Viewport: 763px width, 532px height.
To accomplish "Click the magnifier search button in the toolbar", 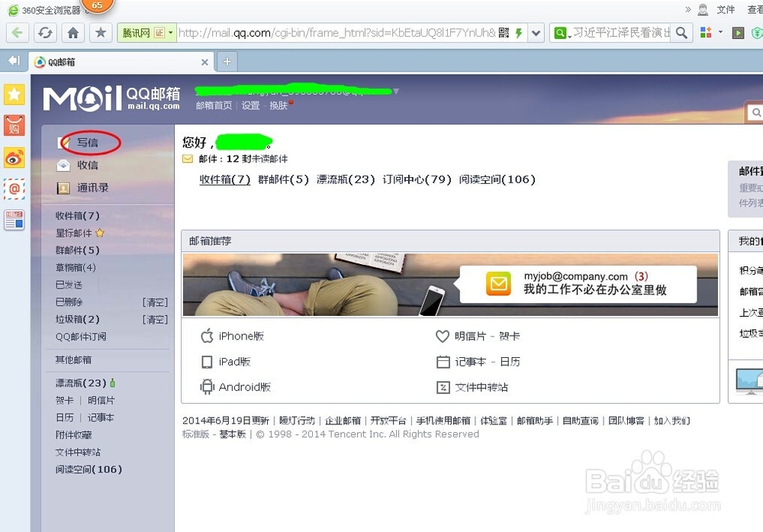I will [681, 33].
